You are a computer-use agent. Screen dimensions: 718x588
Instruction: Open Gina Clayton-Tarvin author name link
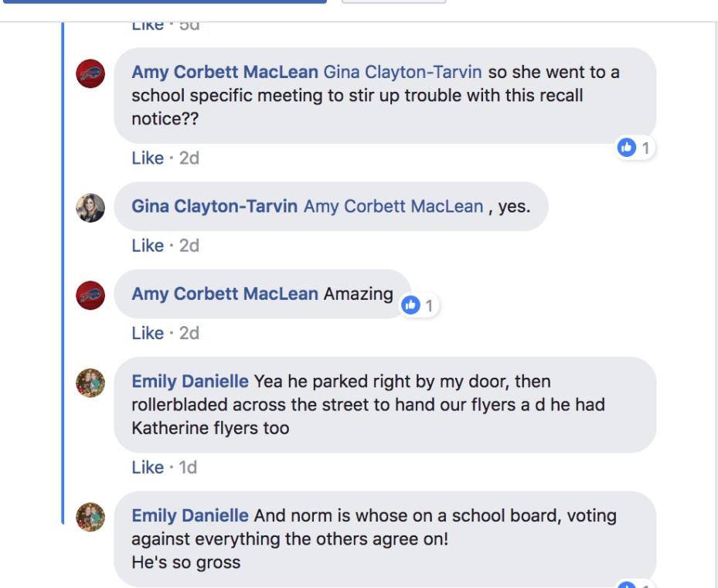tap(214, 206)
